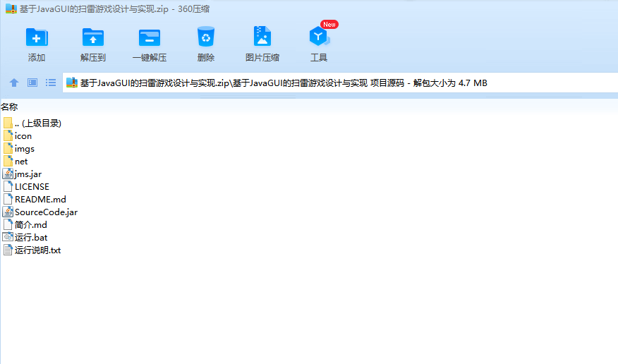Select the LICENSE file
The height and width of the screenshot is (364, 618).
26,187
